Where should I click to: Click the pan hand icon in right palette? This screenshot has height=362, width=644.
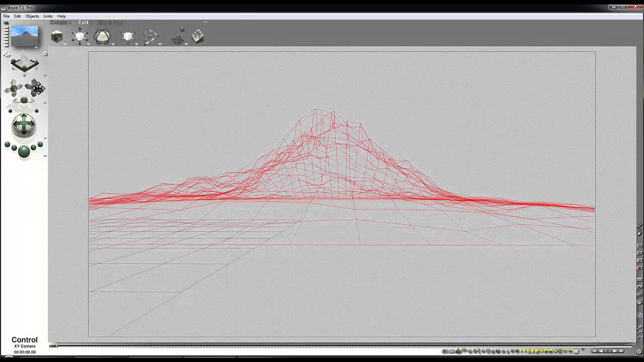(640, 338)
